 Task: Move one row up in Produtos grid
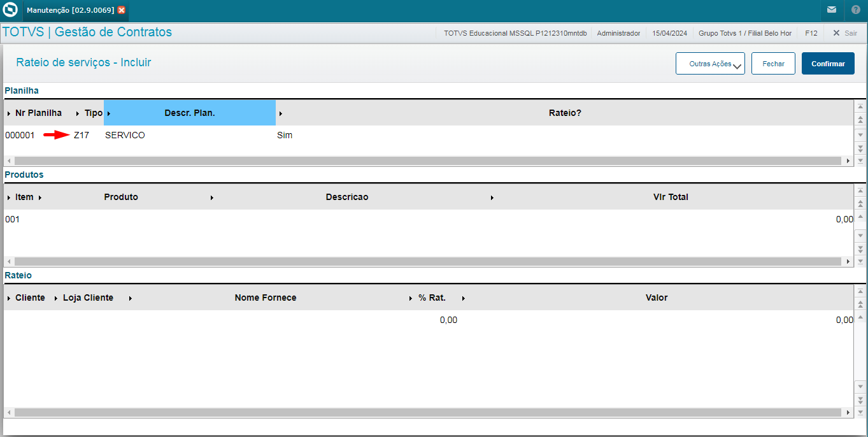tap(860, 217)
